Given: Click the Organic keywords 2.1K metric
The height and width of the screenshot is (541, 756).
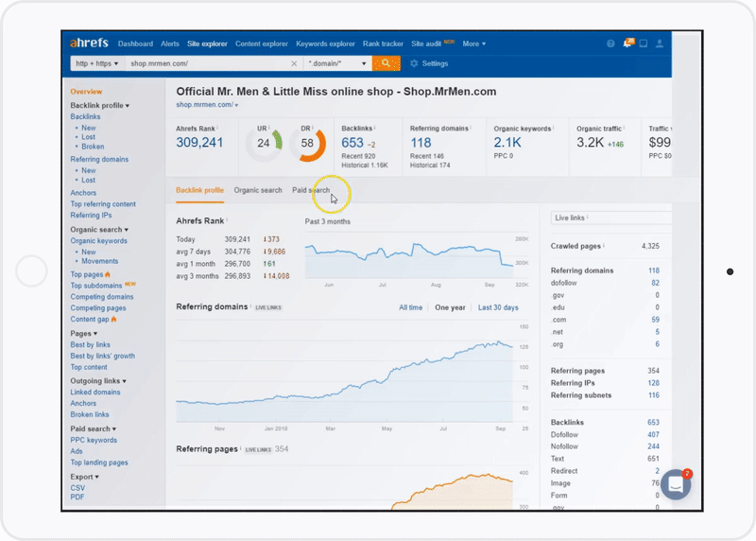Looking at the screenshot, I should click(x=507, y=143).
